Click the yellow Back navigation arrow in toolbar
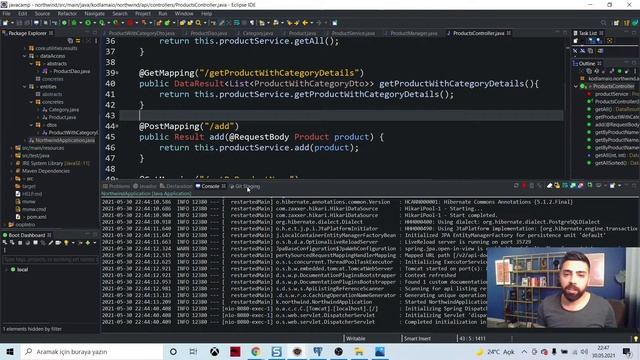 coord(305,23)
